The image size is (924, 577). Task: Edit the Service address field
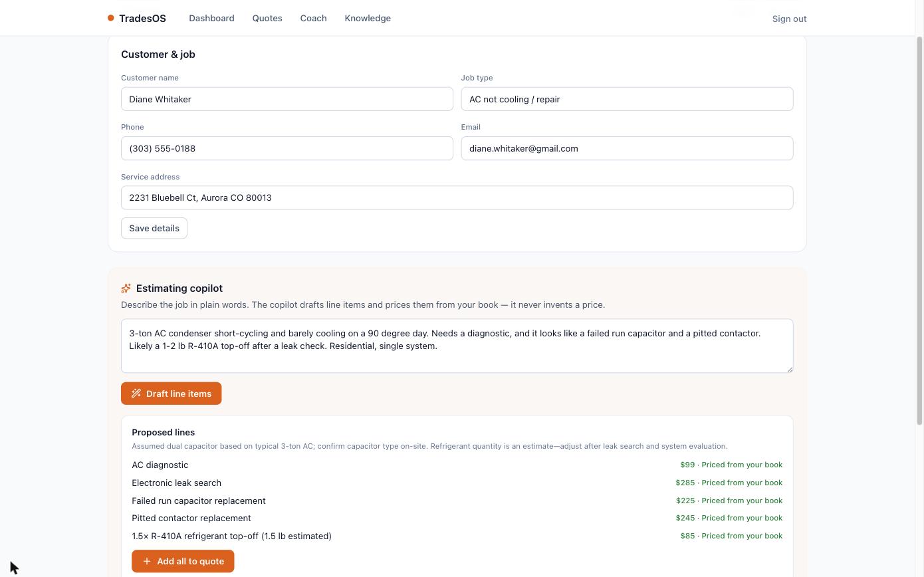tap(457, 197)
